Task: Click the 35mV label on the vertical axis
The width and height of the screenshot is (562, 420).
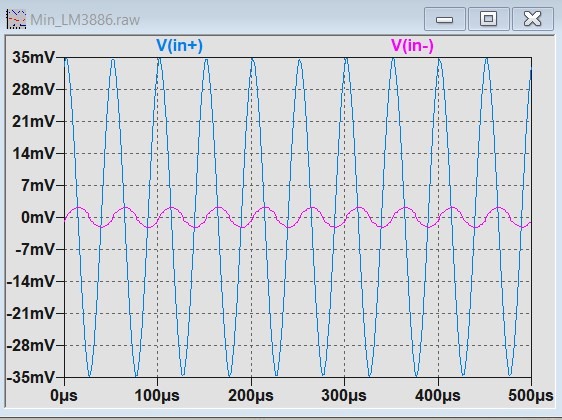Action: click(x=33, y=57)
